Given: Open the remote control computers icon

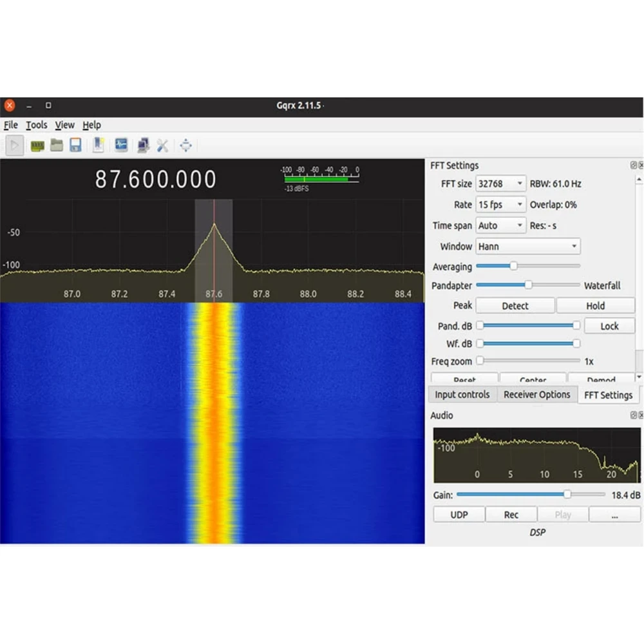Looking at the screenshot, I should (x=143, y=146).
